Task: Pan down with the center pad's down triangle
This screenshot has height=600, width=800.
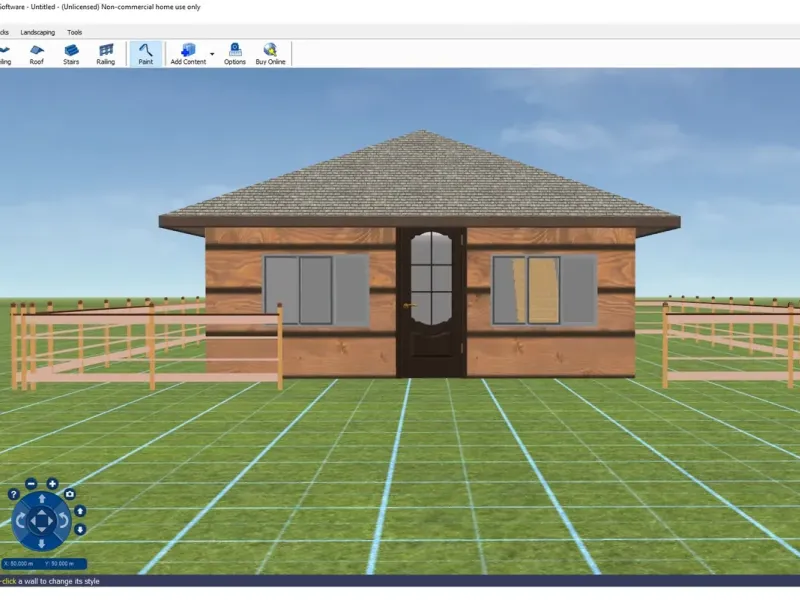Action: point(42,531)
